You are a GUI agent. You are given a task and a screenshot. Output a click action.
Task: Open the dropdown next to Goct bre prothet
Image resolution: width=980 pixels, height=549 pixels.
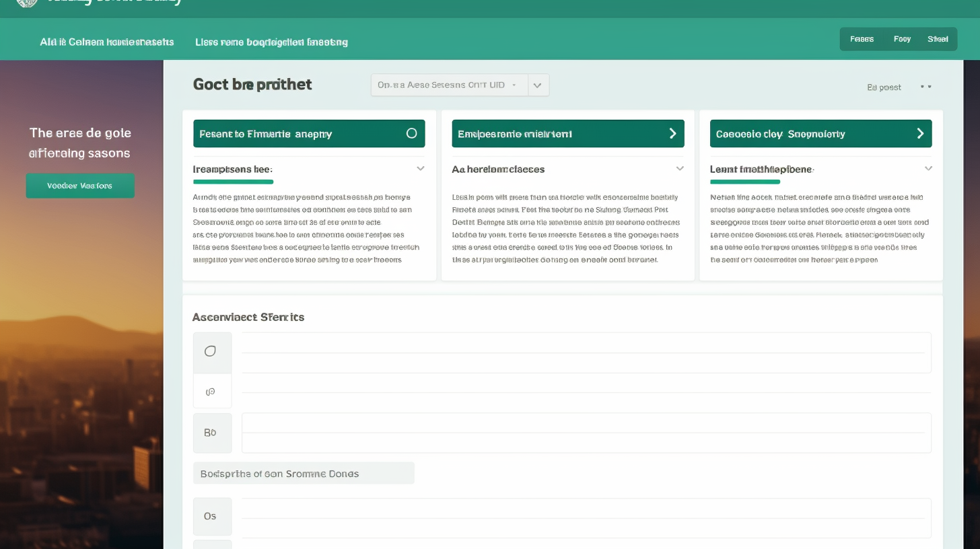point(538,85)
